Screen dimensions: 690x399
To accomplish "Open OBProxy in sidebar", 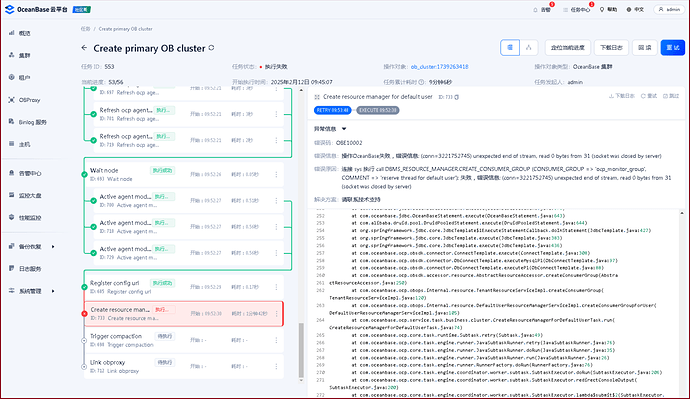I will (x=24, y=100).
